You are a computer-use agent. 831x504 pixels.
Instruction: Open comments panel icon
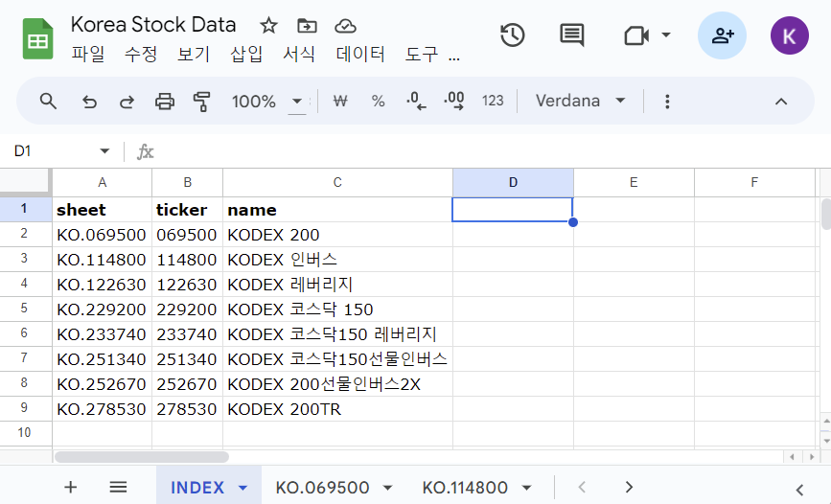(x=572, y=35)
